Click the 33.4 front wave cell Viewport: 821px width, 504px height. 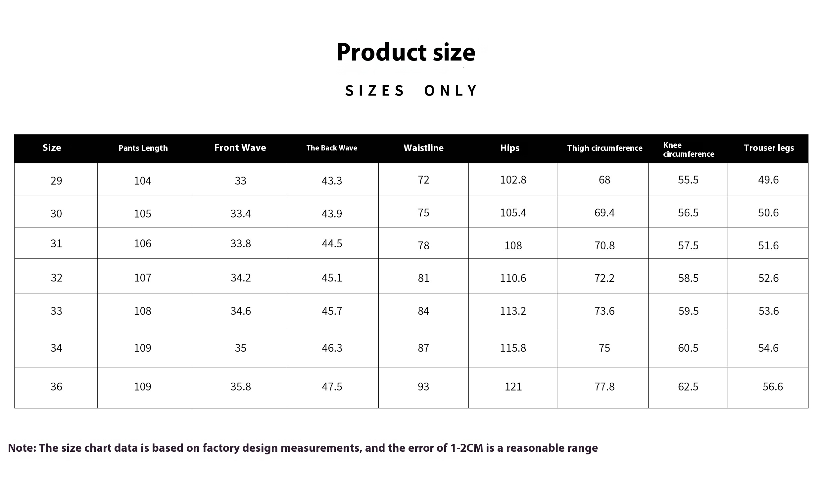click(241, 214)
